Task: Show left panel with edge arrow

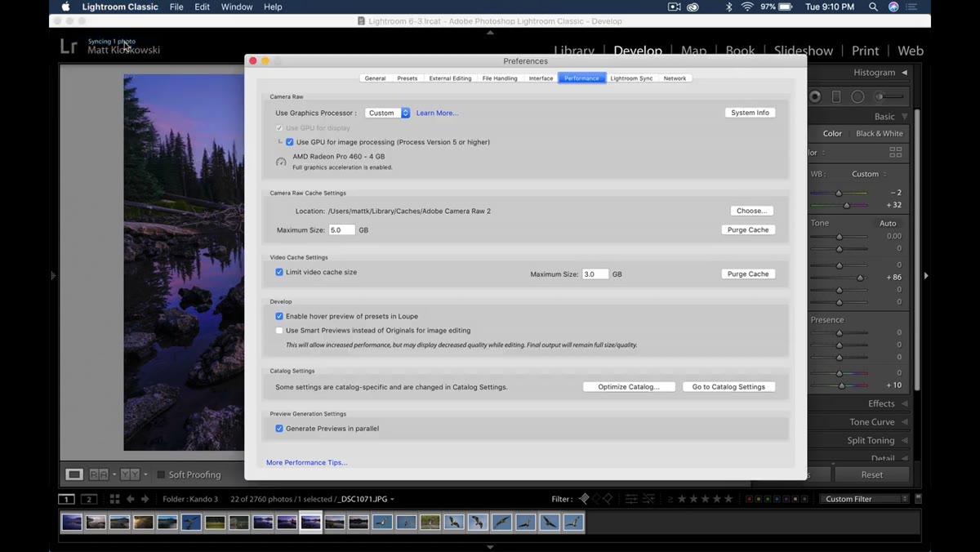Action: click(54, 276)
